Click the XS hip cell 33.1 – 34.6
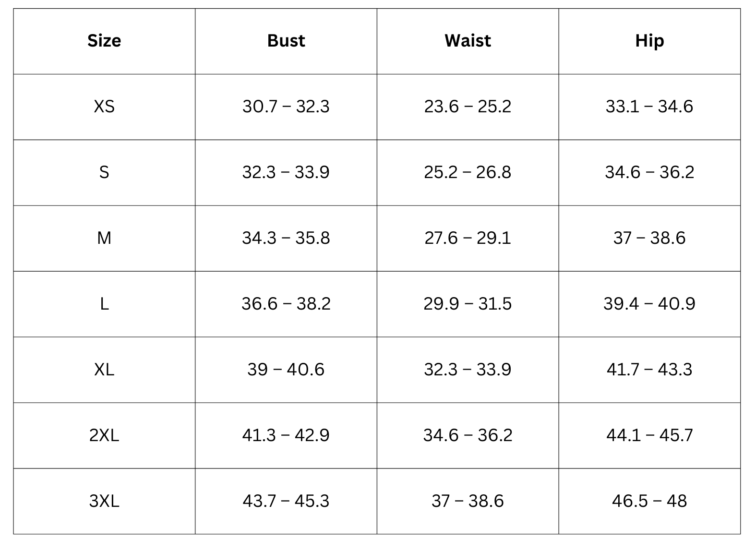This screenshot has width=756, height=540. (649, 107)
